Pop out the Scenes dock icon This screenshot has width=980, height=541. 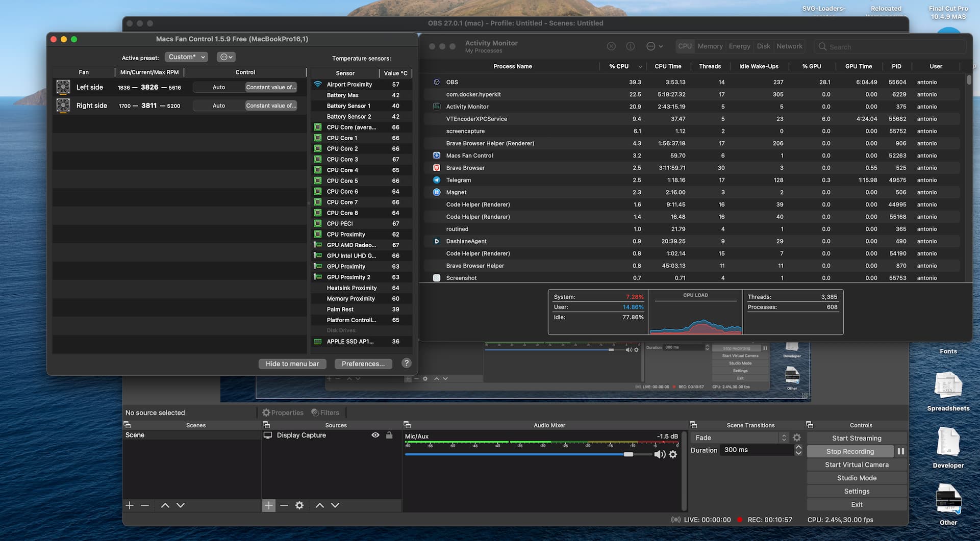pos(127,425)
